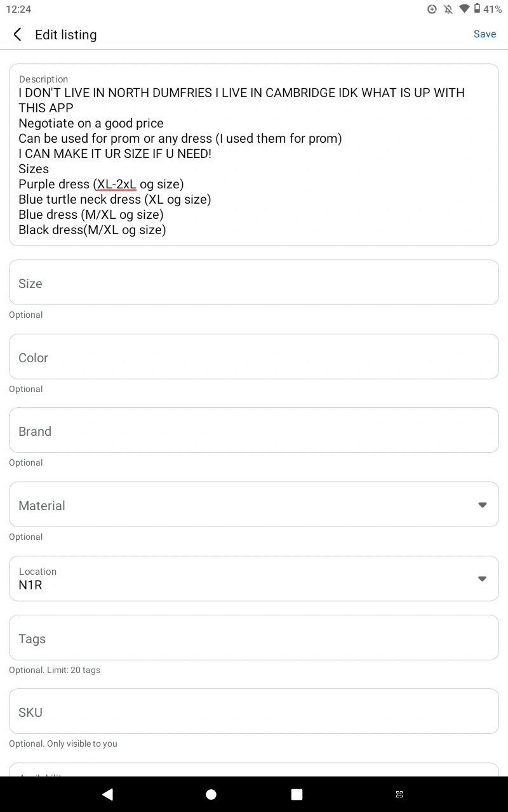Focus the Color input field

tap(254, 357)
